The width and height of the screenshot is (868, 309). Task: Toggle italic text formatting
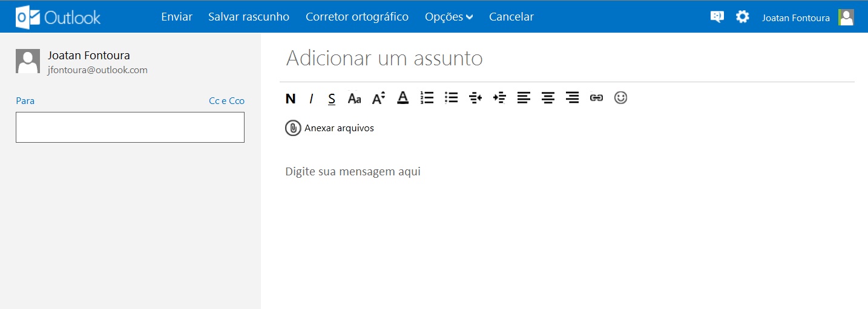(x=311, y=98)
